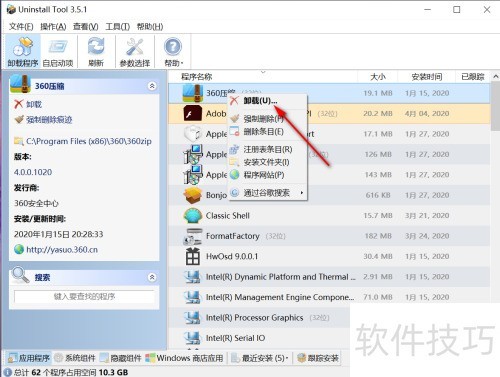Choose 卸载(U)... in the context menu
Viewport: 500px width, 377px height.
267,100
